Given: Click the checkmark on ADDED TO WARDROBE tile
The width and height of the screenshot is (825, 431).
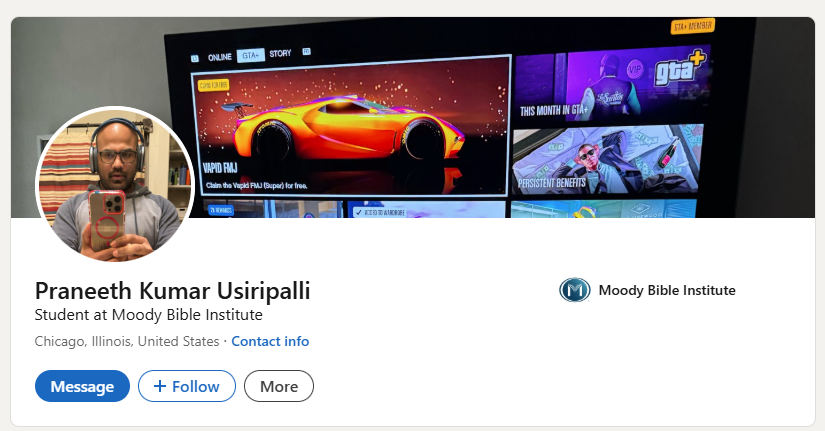Looking at the screenshot, I should coord(359,213).
